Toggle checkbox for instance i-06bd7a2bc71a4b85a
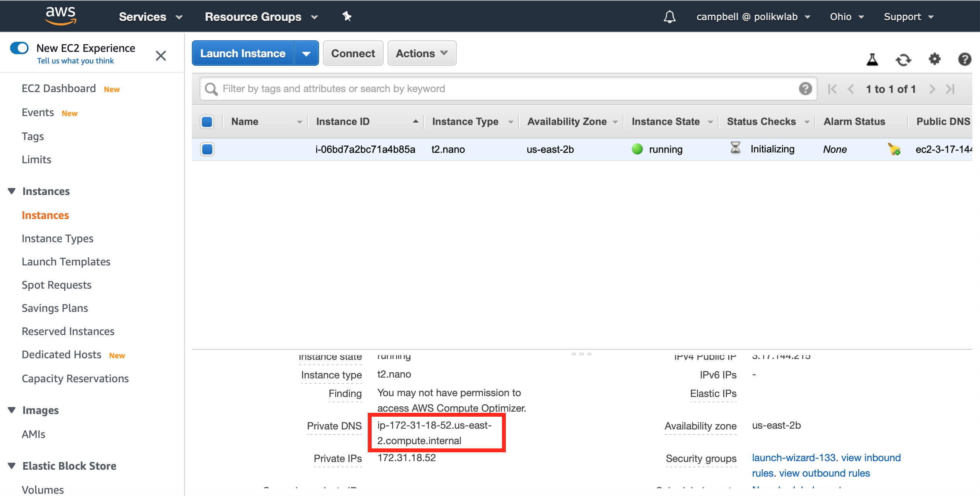The width and height of the screenshot is (980, 496). (x=207, y=149)
